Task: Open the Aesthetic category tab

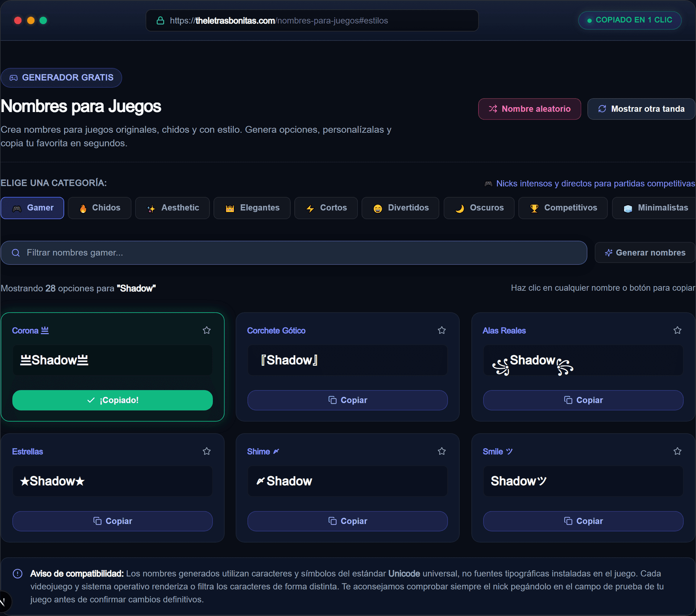Action: coord(172,208)
